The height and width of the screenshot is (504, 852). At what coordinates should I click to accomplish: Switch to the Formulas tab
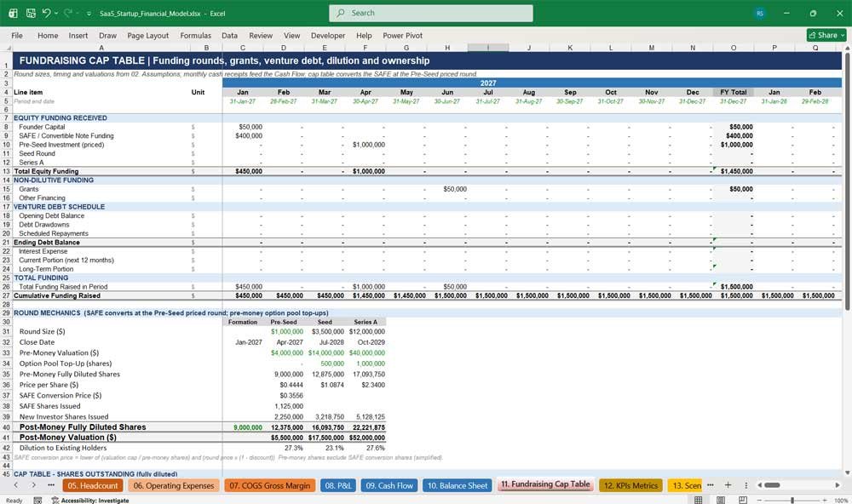[x=196, y=35]
